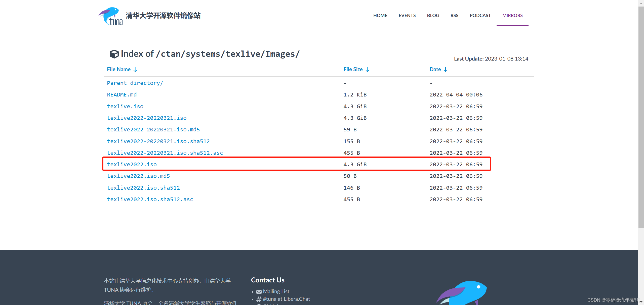644x305 pixels.
Task: Click the scrollbar down arrow
Action: coord(641,302)
